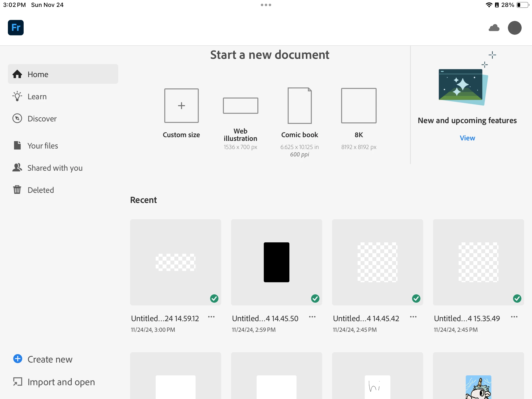This screenshot has width=532, height=399.
Task: Choose the Comic book document preset
Action: (299, 106)
